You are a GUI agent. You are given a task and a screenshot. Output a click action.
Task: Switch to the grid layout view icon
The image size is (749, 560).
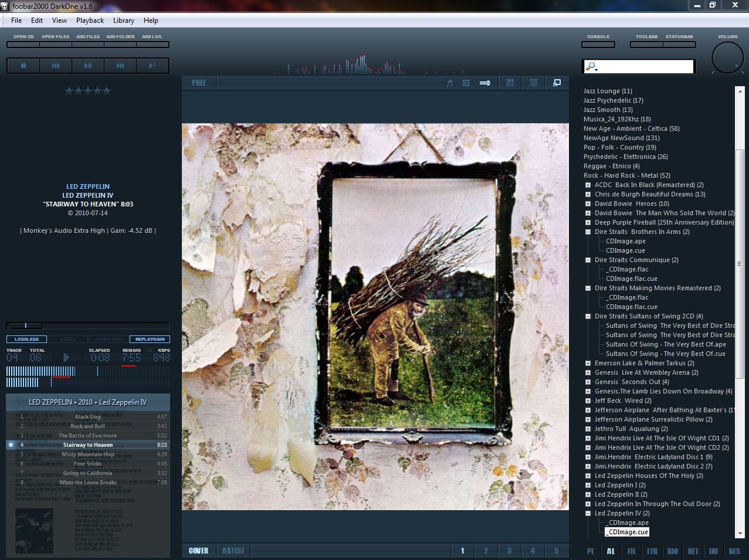point(510,83)
